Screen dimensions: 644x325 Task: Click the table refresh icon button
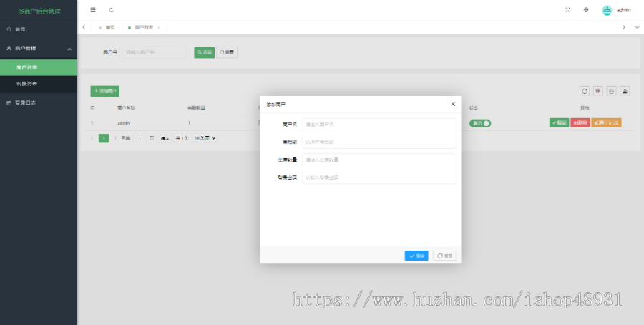(585, 91)
